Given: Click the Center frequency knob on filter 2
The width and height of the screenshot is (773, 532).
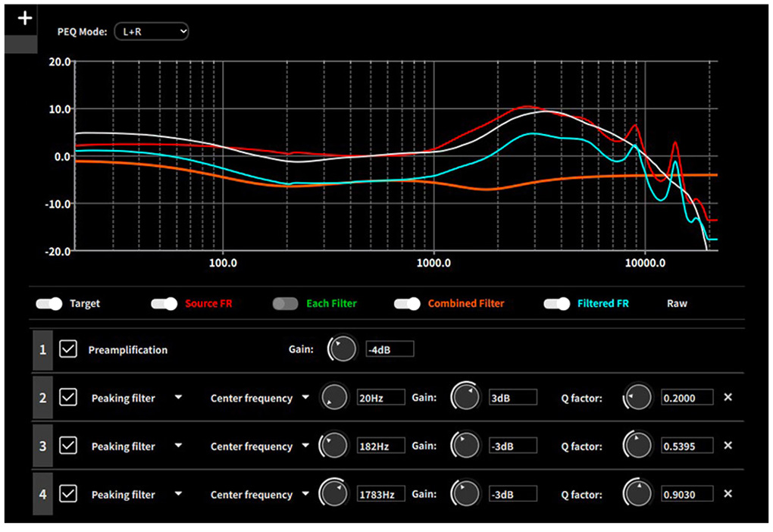Looking at the screenshot, I should coord(334,397).
